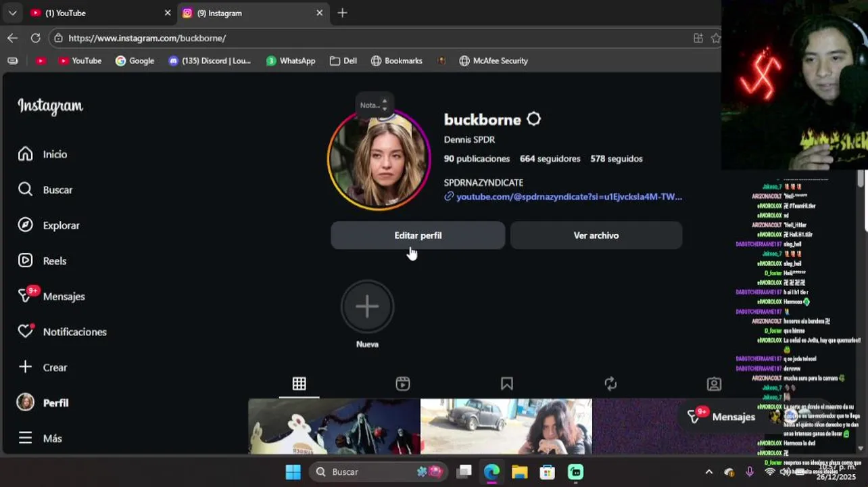Reload the Instagram page
Screen dimensions: 868x487
tap(35, 38)
